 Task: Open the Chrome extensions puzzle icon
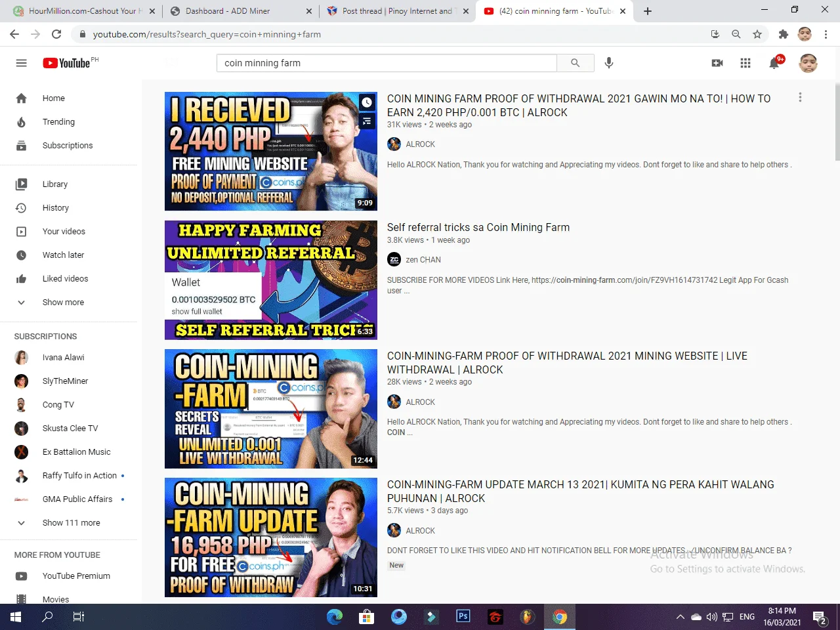783,34
